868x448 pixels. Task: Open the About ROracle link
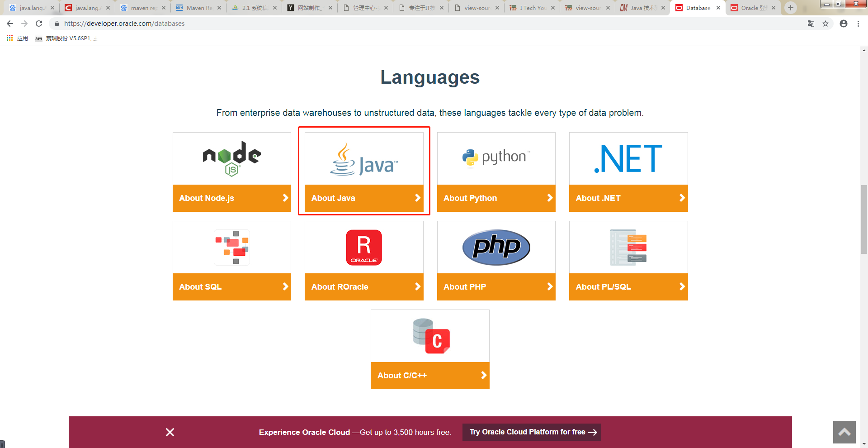click(x=364, y=287)
